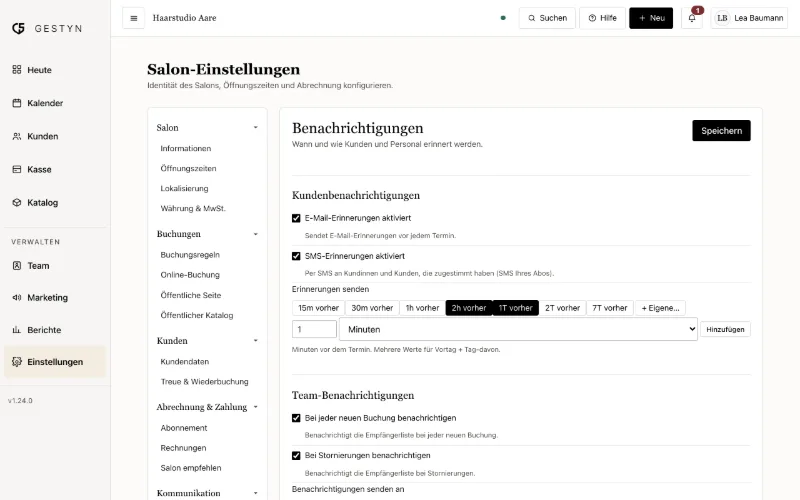Open Rechnungen settings page
This screenshot has height=500, width=800.
pyautogui.click(x=183, y=447)
